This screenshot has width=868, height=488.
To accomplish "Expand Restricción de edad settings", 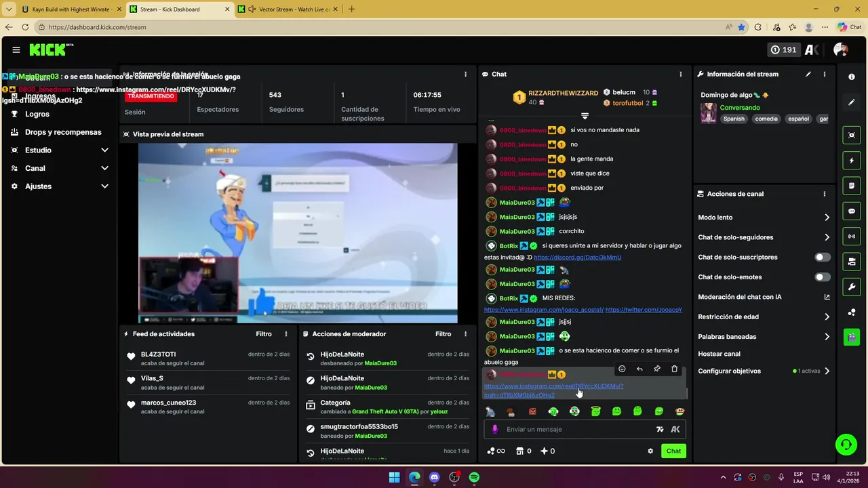I will pos(764,317).
